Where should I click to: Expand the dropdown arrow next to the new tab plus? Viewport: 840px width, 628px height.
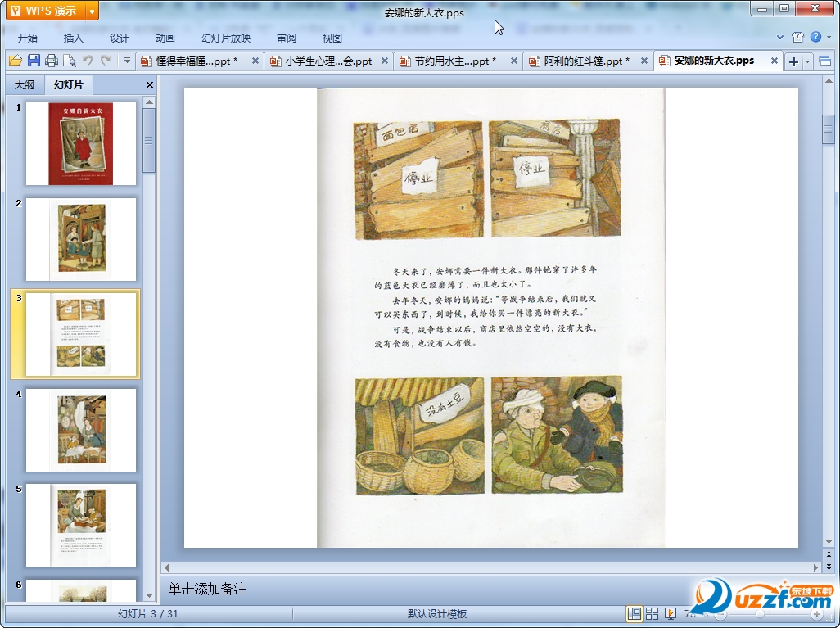tap(807, 61)
